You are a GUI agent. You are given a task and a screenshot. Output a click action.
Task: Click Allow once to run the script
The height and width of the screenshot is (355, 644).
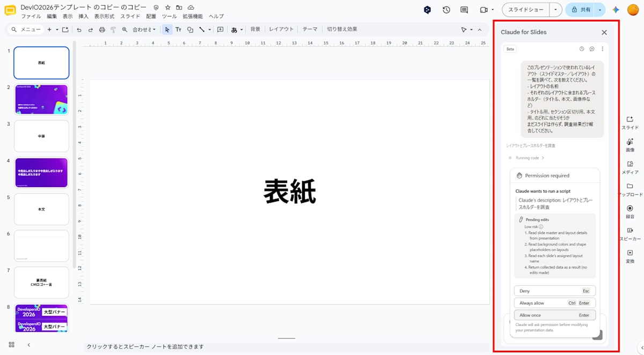(554, 315)
